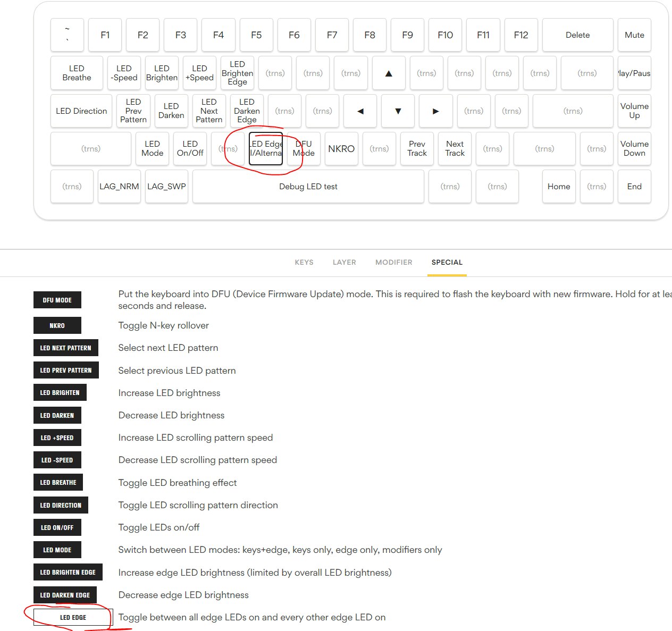Switch to the KEYS tab
This screenshot has height=631, width=672.
click(x=304, y=262)
